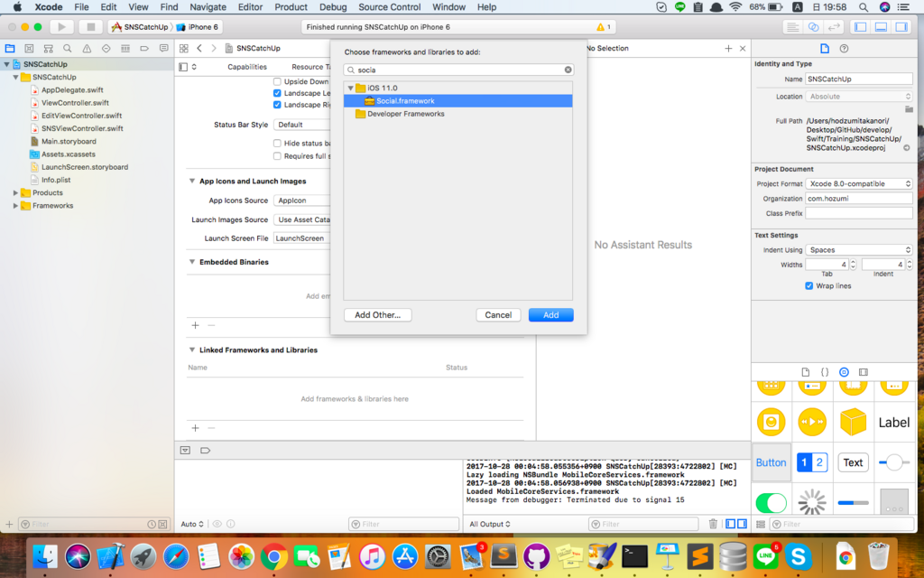Collapse the Linked Frameworks and Libraries section

[191, 350]
